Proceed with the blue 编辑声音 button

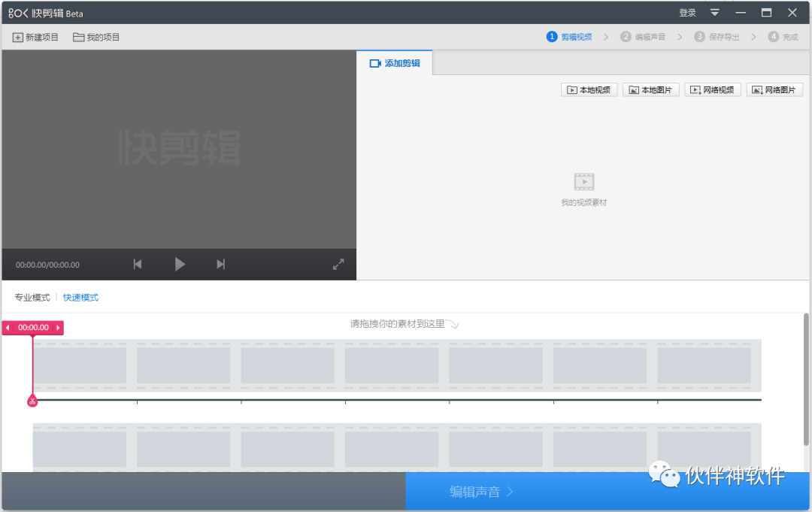tap(607, 491)
